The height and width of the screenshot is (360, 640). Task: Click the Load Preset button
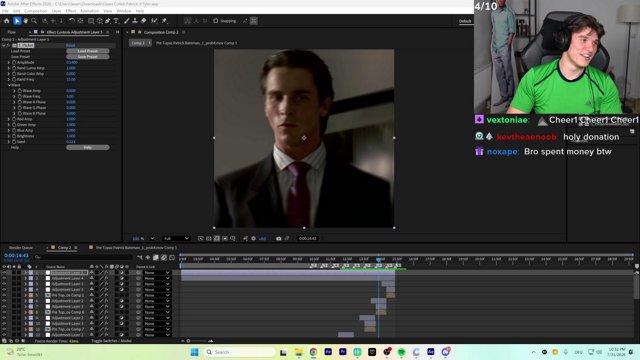[88, 51]
